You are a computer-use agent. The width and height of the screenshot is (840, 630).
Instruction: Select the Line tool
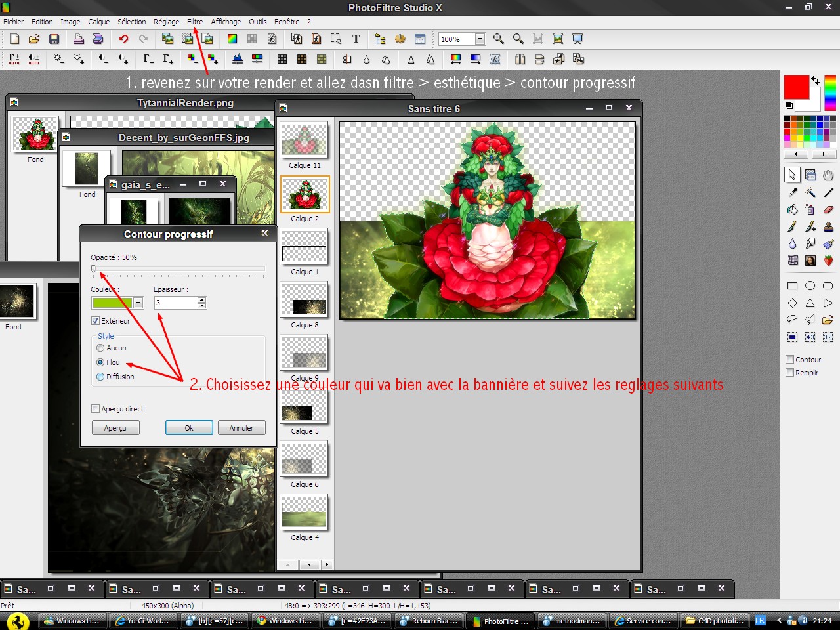[828, 192]
